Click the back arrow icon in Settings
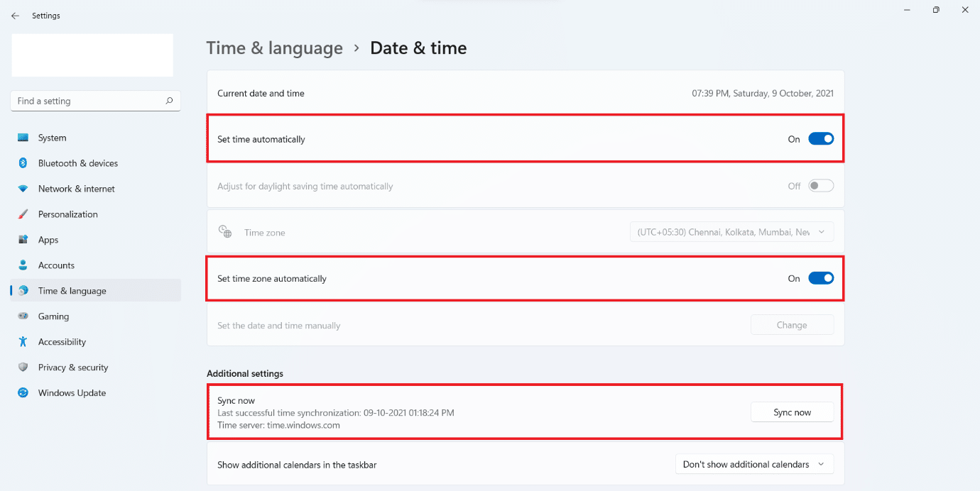 [15, 16]
